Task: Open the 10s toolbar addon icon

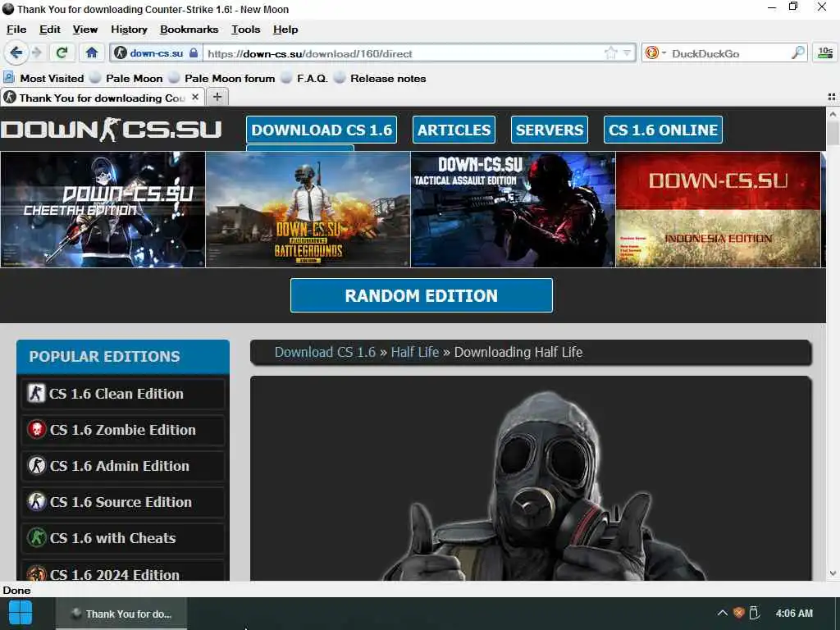Action: [x=825, y=53]
